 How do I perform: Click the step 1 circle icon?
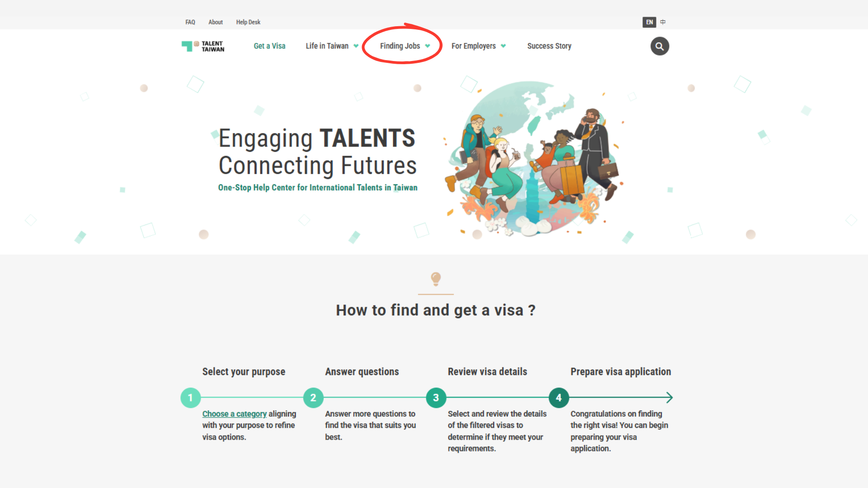(x=190, y=398)
